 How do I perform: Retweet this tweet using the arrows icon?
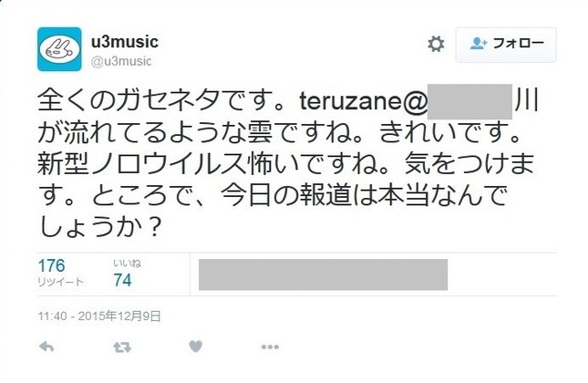pos(119,347)
